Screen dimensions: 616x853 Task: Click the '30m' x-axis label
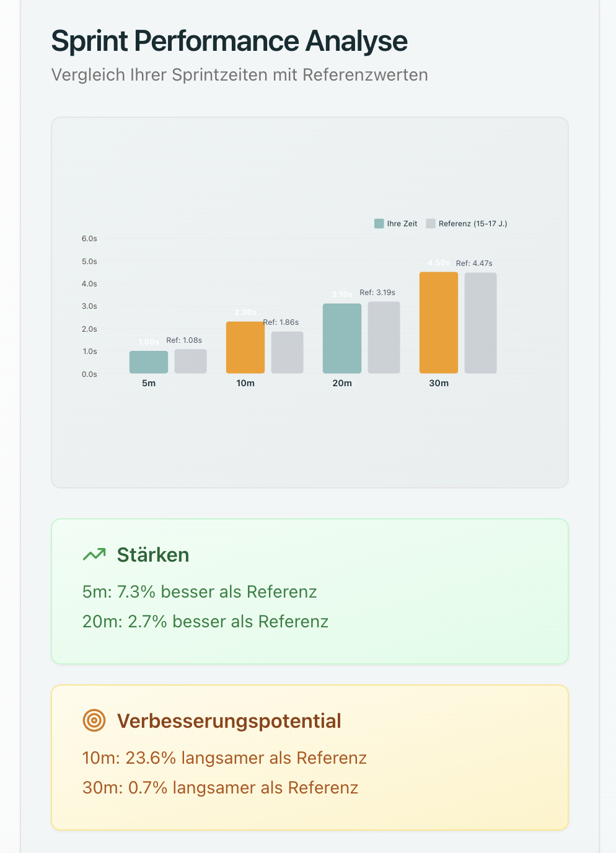pyautogui.click(x=439, y=383)
